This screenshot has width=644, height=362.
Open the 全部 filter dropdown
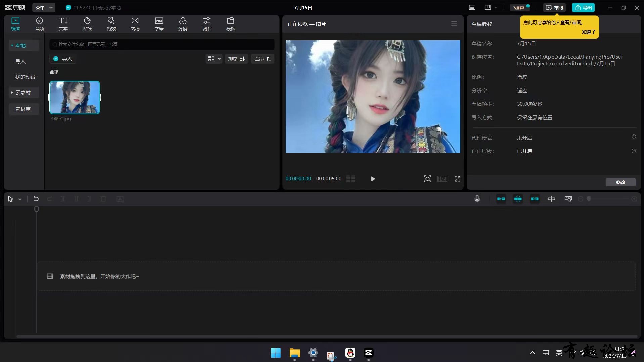263,59
